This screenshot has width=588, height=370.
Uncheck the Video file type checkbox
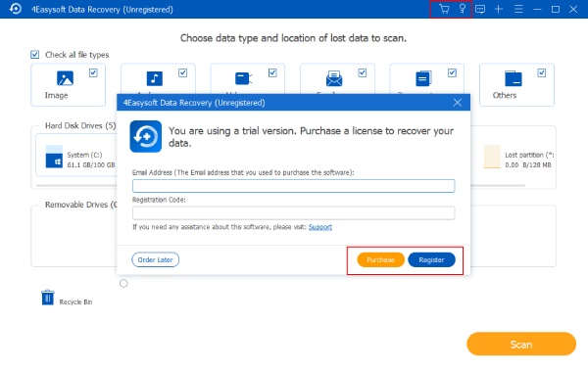272,72
